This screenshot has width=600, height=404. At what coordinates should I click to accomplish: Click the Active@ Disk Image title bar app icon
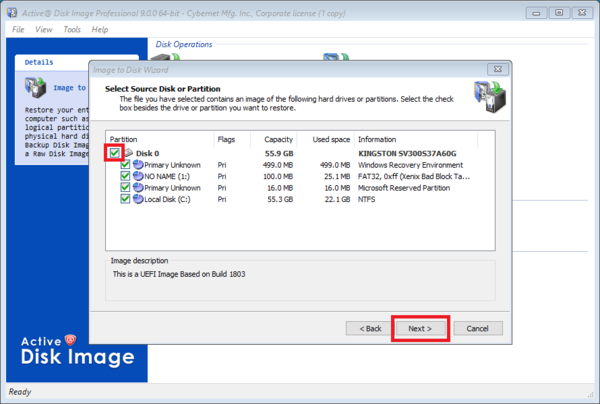[x=12, y=13]
